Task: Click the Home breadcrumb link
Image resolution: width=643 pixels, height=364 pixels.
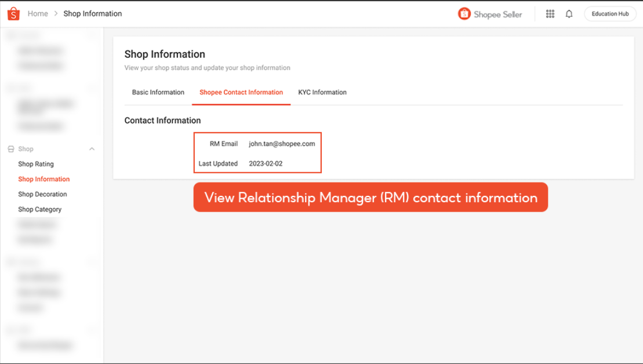Action: [x=38, y=13]
